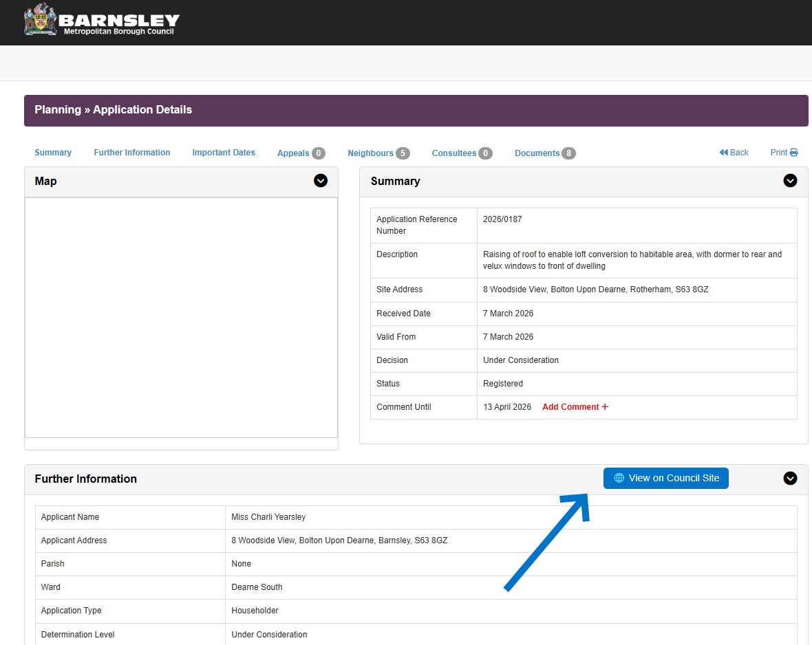Collapse the Summary panel

[x=790, y=181]
